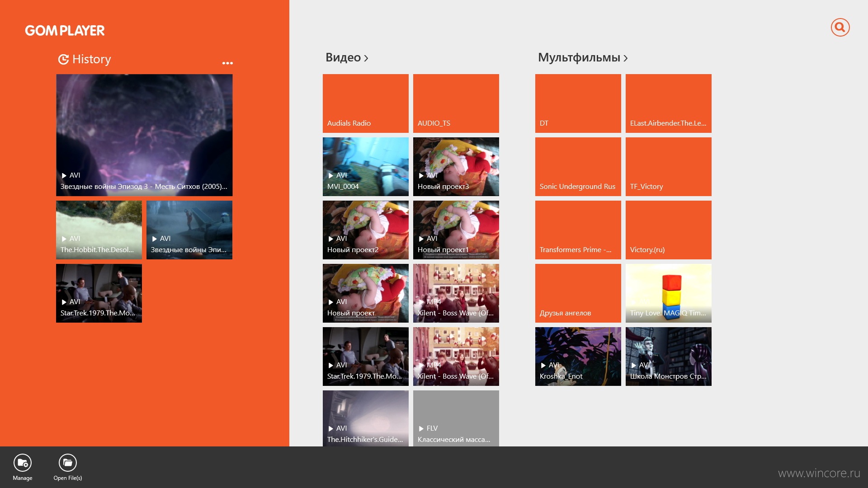Play Звездные войны Эпизод 3 large history tile

pos(144,135)
